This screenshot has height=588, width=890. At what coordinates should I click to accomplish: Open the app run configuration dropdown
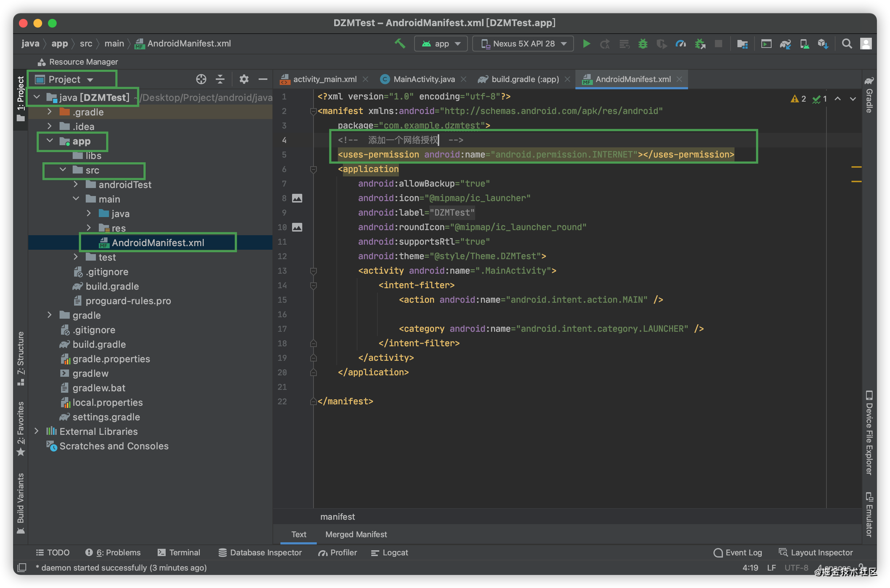(x=441, y=44)
